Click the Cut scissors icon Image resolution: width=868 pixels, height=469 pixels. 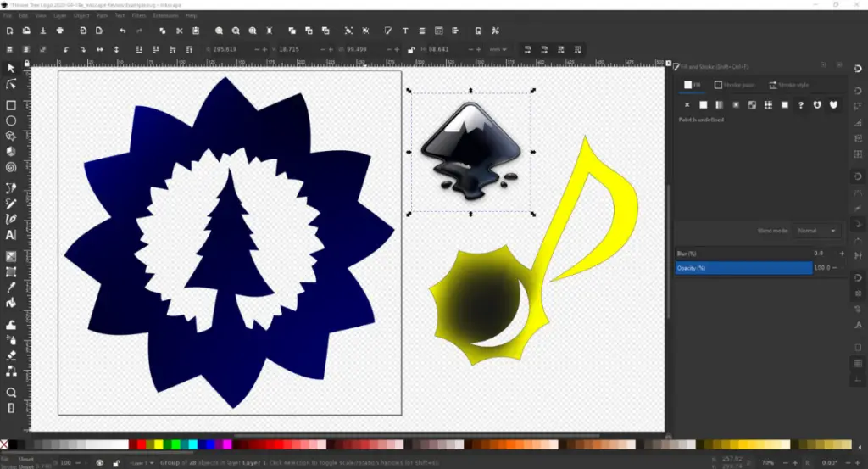pyautogui.click(x=180, y=31)
